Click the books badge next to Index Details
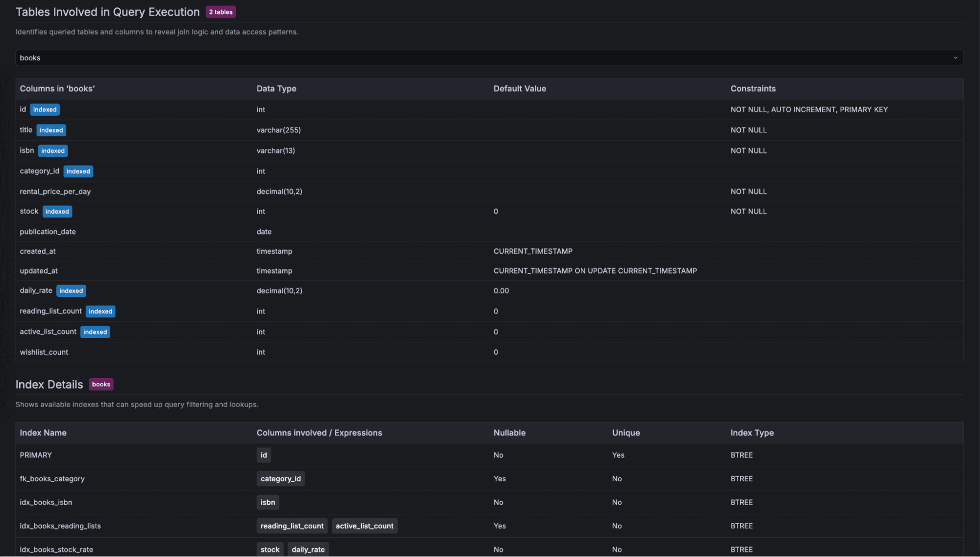This screenshot has width=980, height=557. (x=101, y=384)
